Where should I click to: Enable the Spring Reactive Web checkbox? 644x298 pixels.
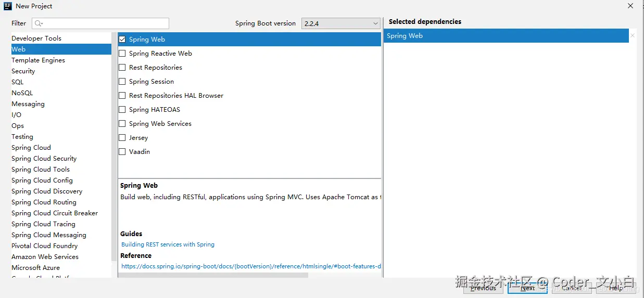point(122,54)
